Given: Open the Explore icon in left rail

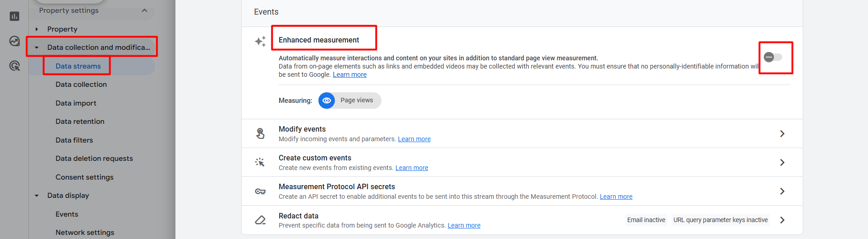Looking at the screenshot, I should (15, 41).
